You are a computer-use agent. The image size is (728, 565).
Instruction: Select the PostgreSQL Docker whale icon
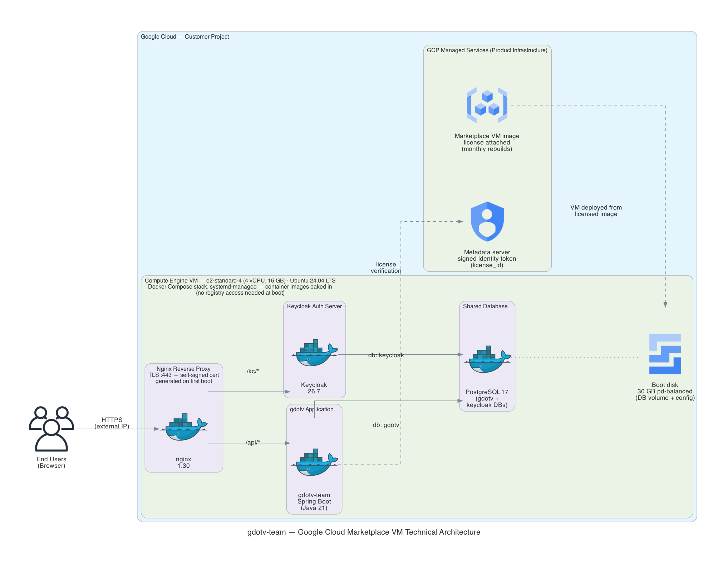(487, 359)
